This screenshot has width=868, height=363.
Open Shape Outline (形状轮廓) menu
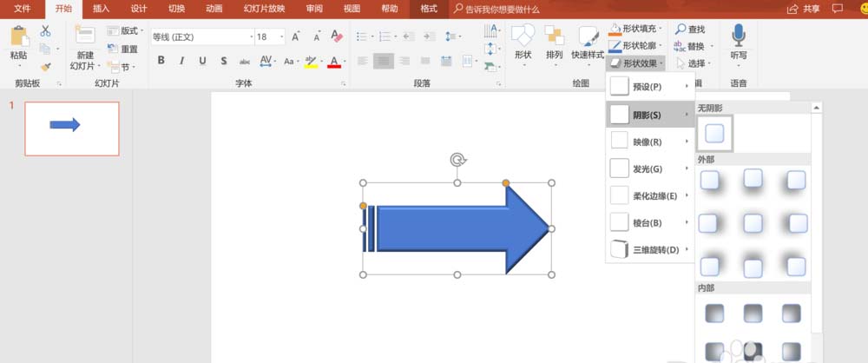(635, 45)
